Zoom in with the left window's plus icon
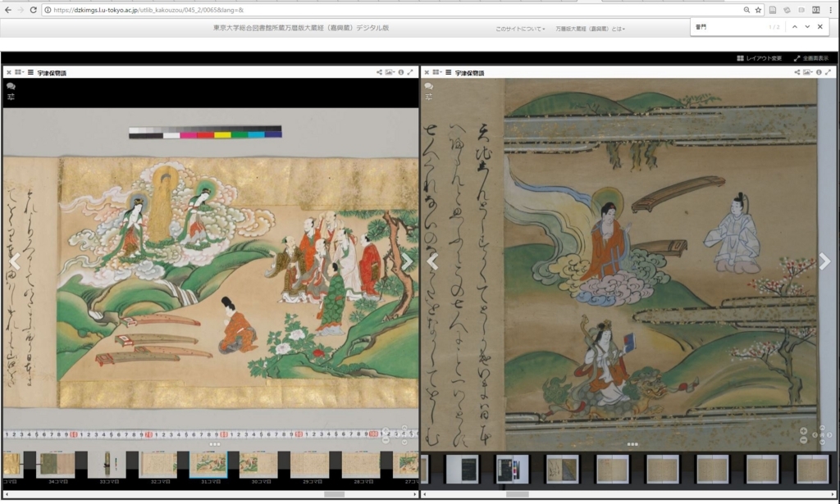 click(386, 431)
